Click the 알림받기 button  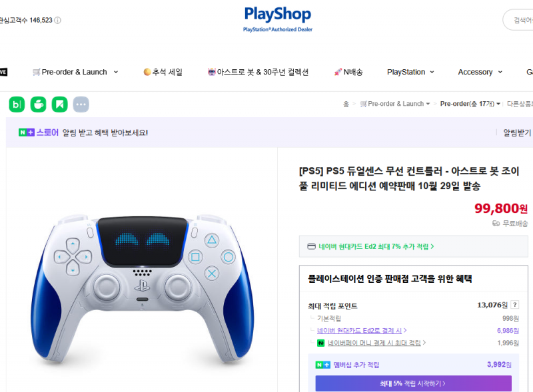click(x=517, y=132)
